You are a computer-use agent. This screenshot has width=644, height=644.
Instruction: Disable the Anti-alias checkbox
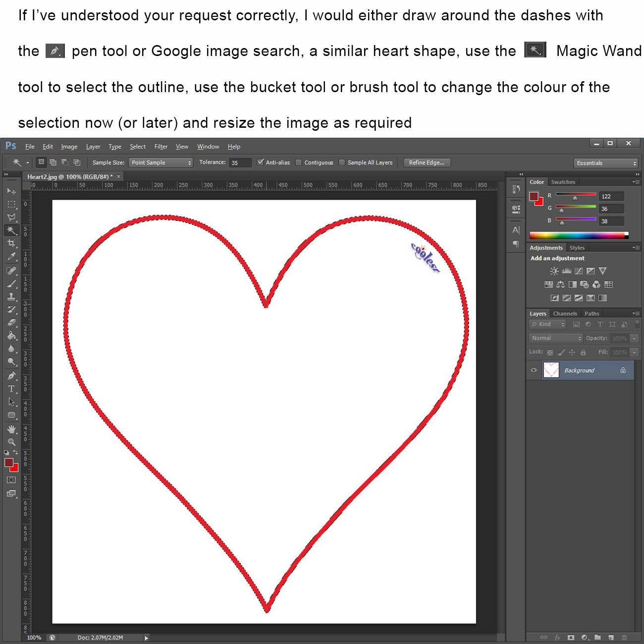[x=261, y=162]
